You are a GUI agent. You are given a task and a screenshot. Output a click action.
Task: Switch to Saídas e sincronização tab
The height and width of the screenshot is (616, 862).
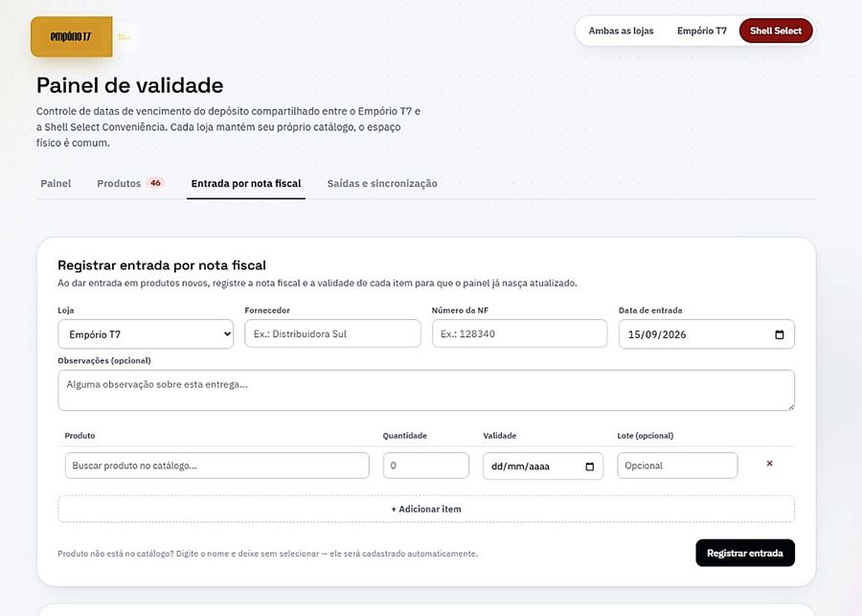tap(382, 184)
